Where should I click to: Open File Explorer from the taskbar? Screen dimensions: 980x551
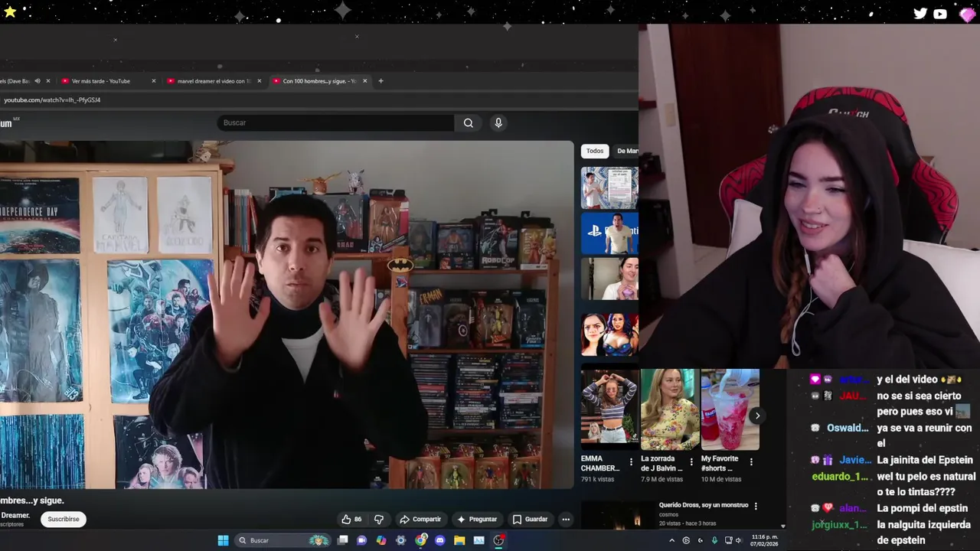(x=459, y=540)
